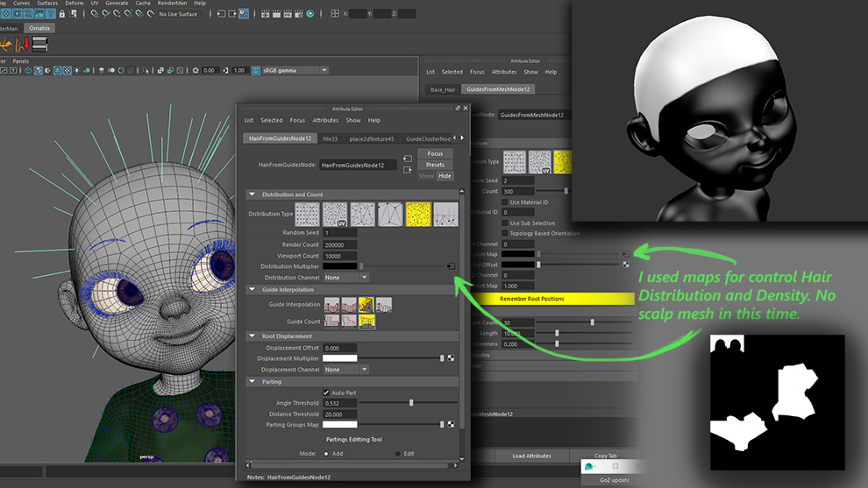This screenshot has width=868, height=488.
Task: Open the Distribution Channel dropdown
Action: (x=345, y=277)
